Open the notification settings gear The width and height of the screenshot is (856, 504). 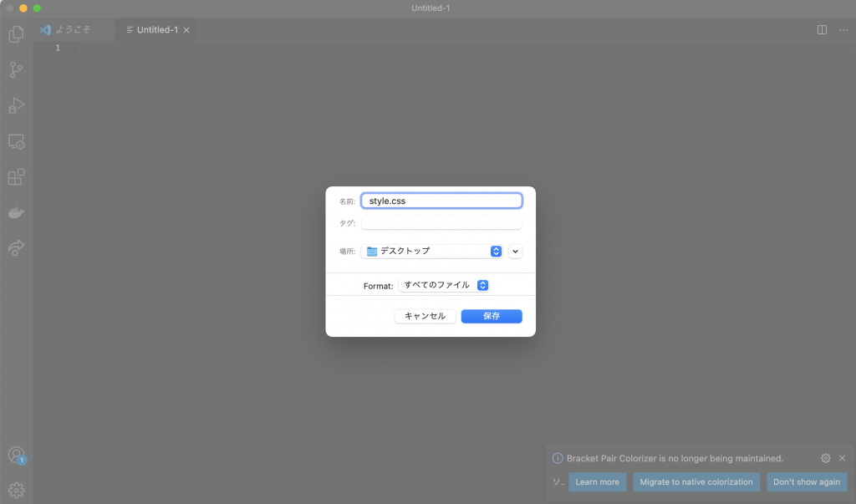click(826, 458)
